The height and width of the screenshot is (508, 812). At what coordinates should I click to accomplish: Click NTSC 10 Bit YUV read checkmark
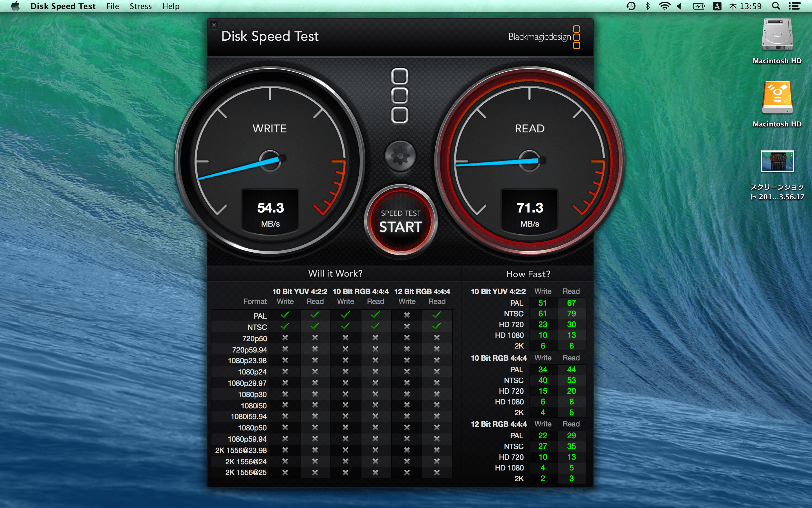(315, 326)
